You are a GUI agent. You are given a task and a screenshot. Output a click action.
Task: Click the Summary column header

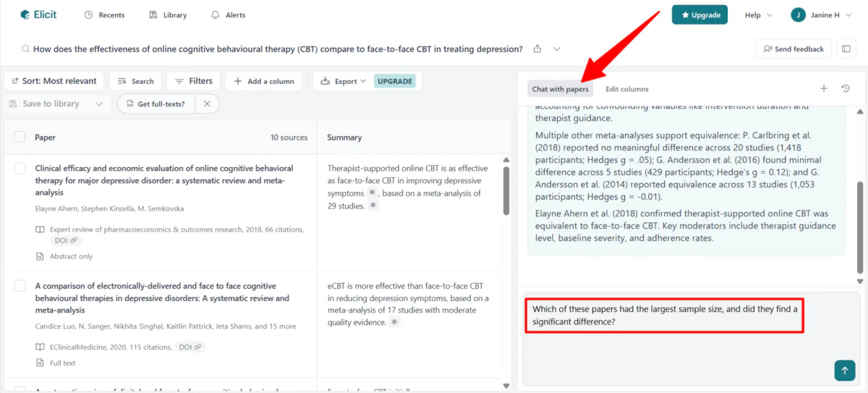(344, 138)
